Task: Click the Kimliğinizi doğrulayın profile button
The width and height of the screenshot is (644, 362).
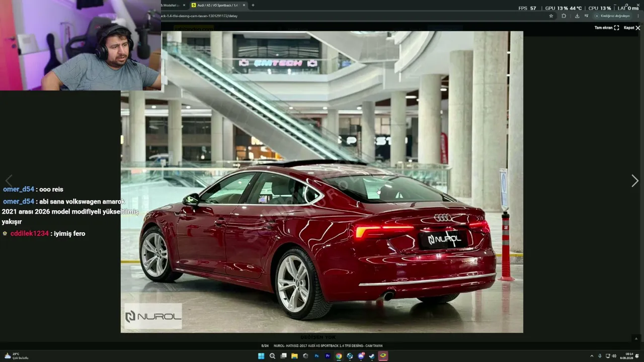Action: click(x=612, y=16)
